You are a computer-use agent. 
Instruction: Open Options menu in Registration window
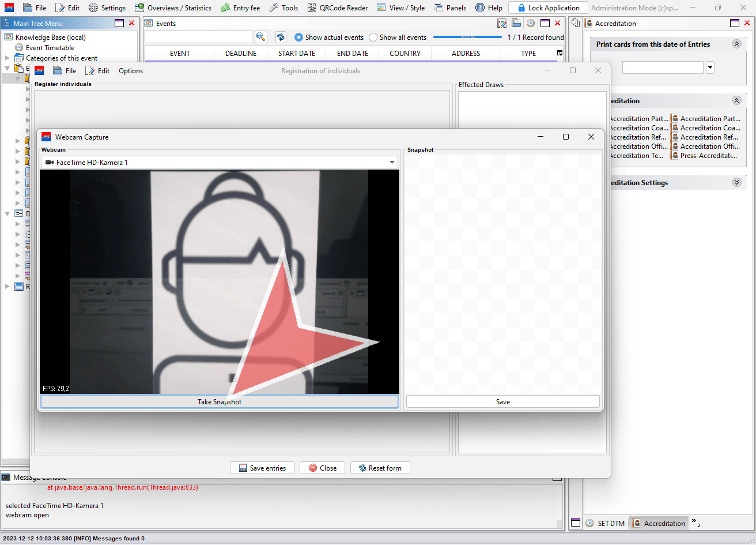(x=131, y=70)
